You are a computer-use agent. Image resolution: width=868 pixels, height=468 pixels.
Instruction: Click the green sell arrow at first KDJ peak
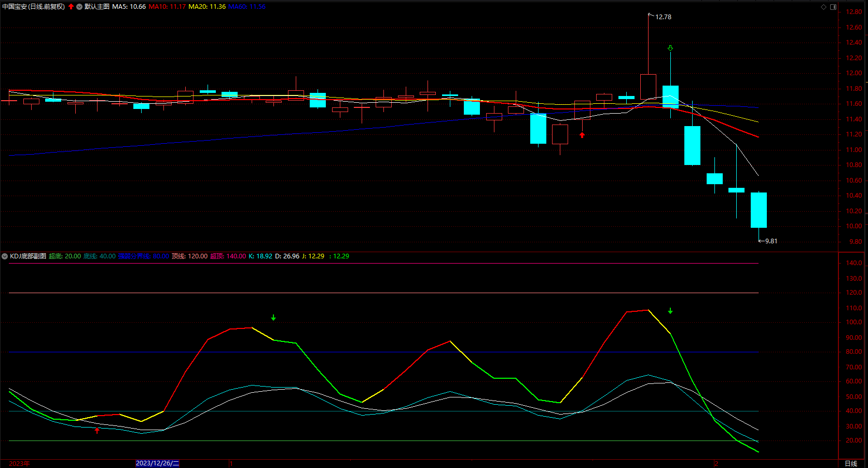273,318
